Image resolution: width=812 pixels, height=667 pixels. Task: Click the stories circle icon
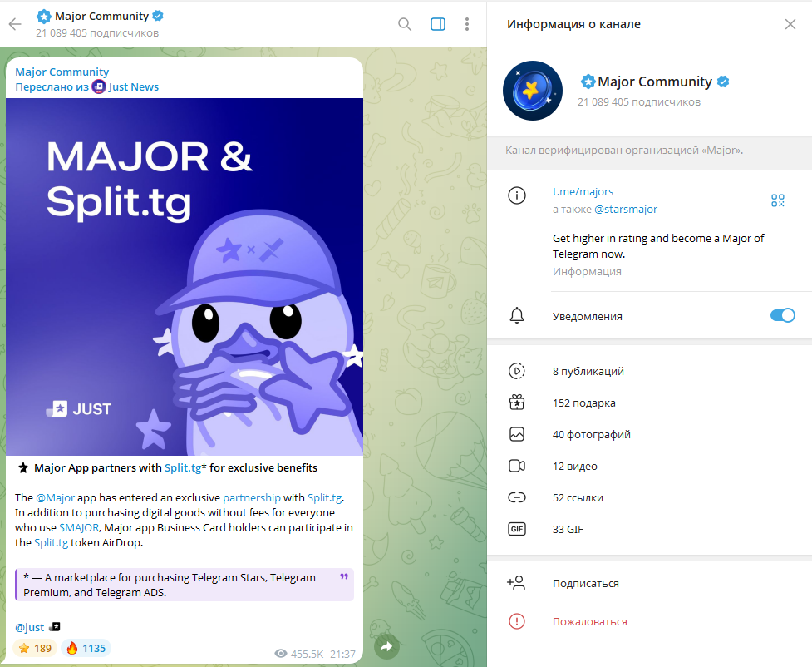click(517, 371)
